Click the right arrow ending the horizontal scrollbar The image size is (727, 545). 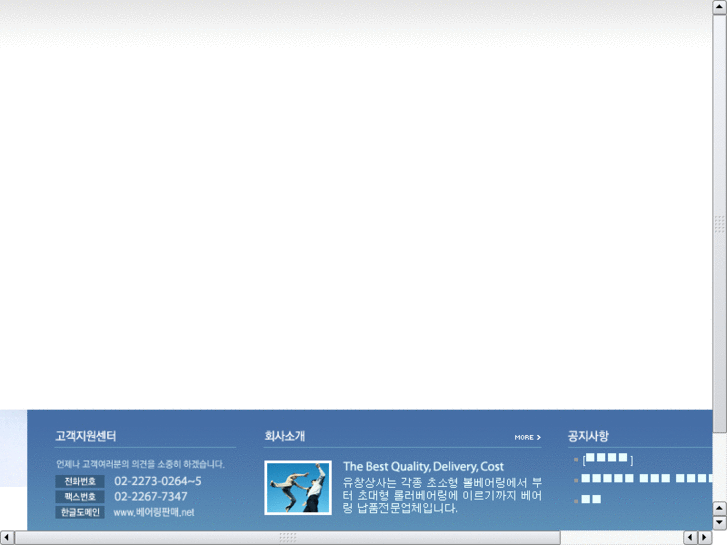pos(705,538)
